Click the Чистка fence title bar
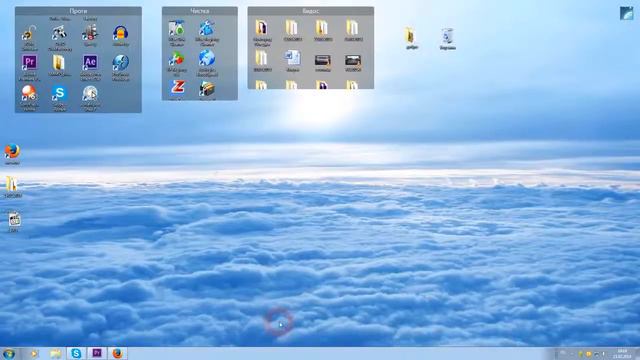The image size is (640, 360). coord(200,11)
